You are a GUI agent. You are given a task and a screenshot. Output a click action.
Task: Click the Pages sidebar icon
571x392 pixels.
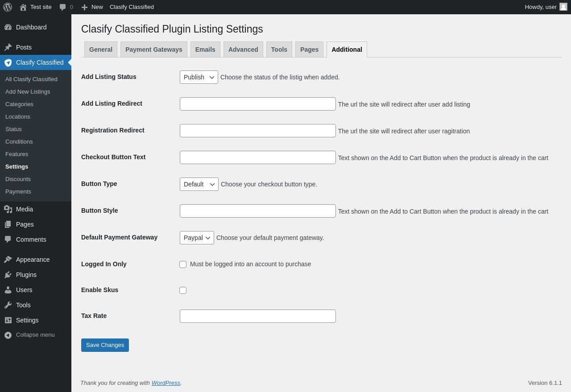(x=8, y=224)
